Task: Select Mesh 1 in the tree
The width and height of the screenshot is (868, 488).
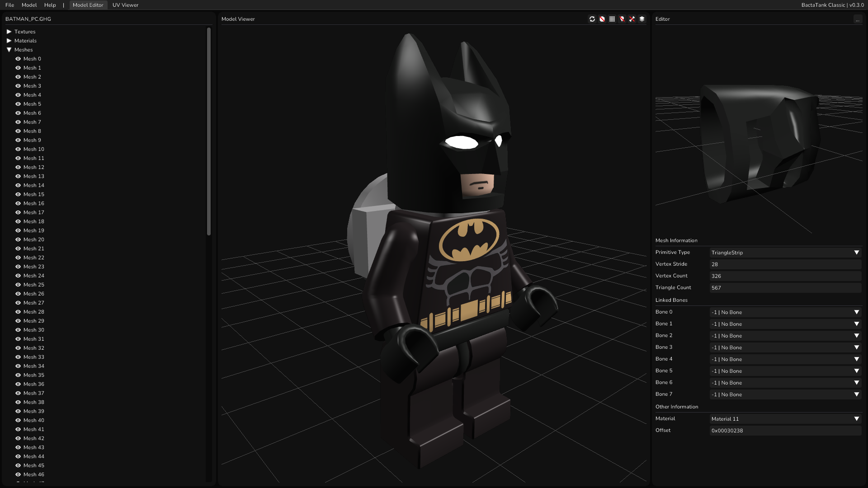Action: tap(32, 68)
